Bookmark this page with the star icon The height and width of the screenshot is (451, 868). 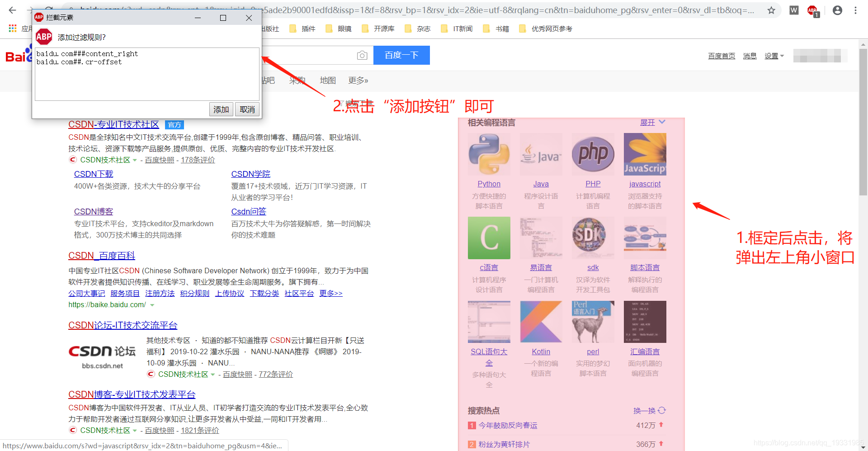coord(771,10)
